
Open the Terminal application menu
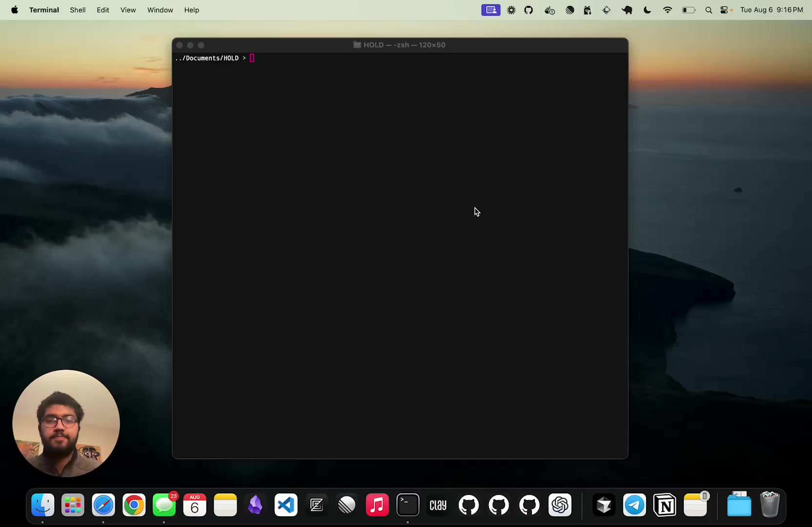[x=44, y=10]
